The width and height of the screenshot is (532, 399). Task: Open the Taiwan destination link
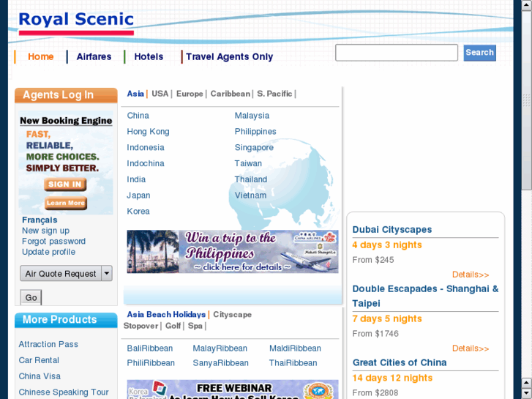pyautogui.click(x=248, y=163)
